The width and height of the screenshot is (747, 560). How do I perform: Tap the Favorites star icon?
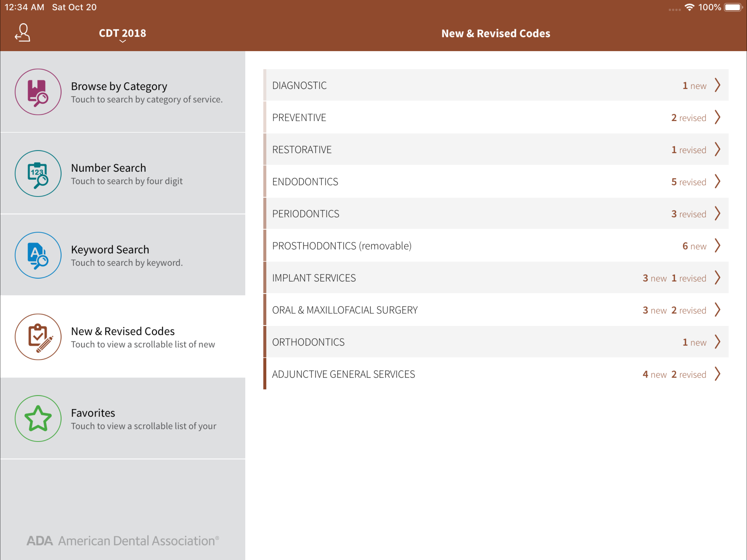(38, 419)
